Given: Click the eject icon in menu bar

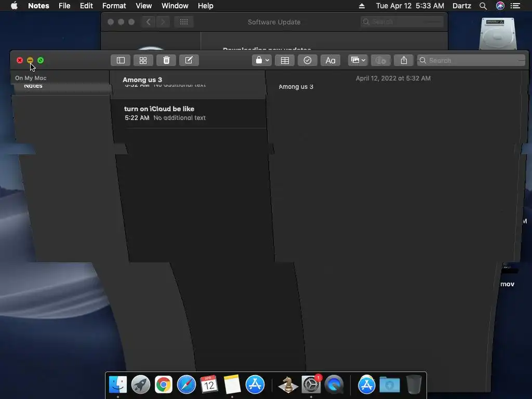Looking at the screenshot, I should pos(362,6).
